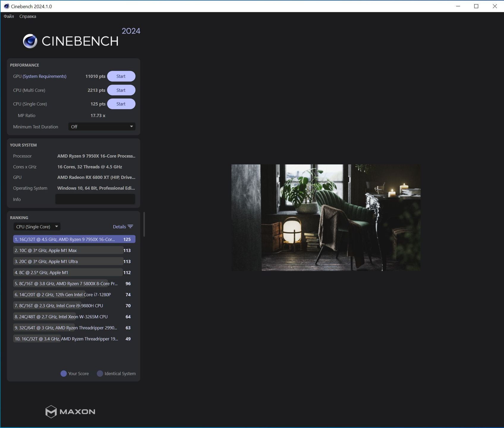The height and width of the screenshot is (428, 504).
Task: Start the GPU benchmark
Action: (x=121, y=76)
